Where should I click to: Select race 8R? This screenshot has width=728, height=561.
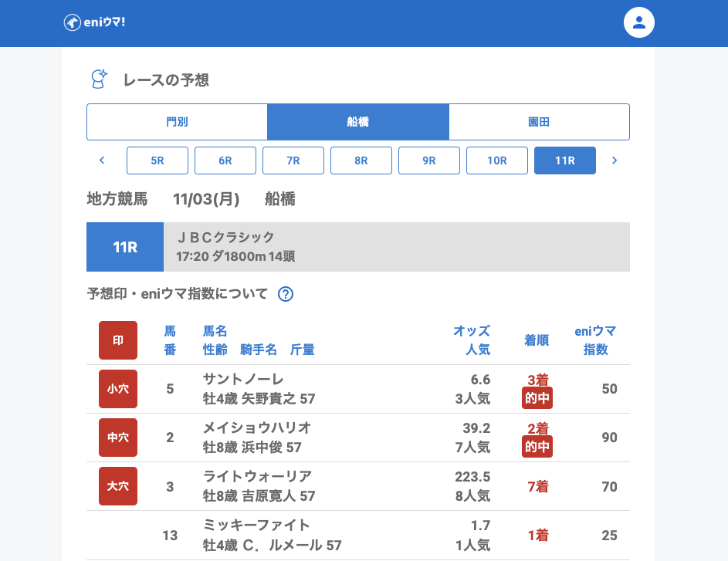(361, 161)
